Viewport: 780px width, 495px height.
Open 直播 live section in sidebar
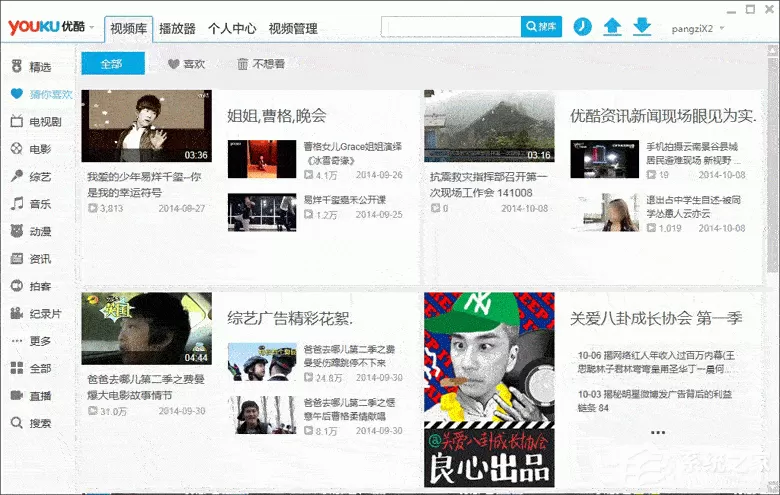coord(31,396)
